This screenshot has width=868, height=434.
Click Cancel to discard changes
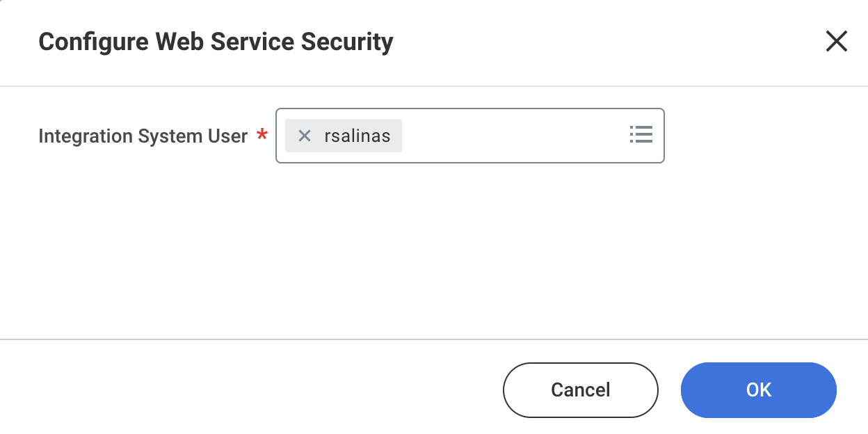pyautogui.click(x=580, y=390)
